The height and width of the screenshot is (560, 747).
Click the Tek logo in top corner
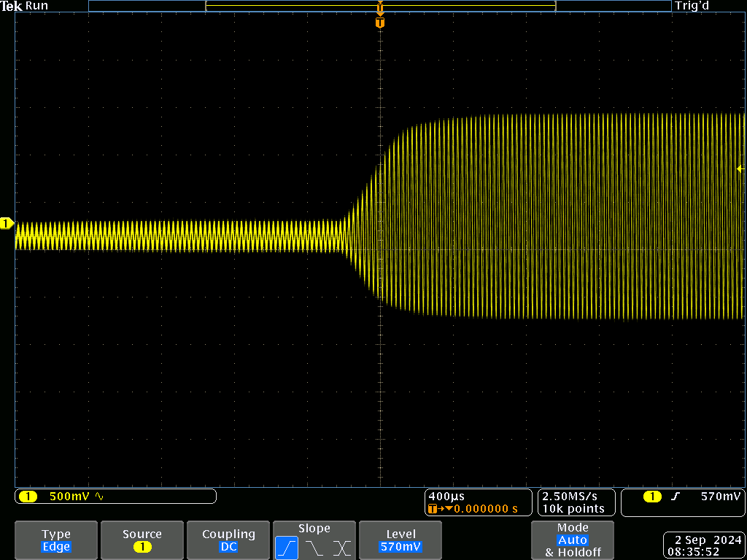coord(12,6)
